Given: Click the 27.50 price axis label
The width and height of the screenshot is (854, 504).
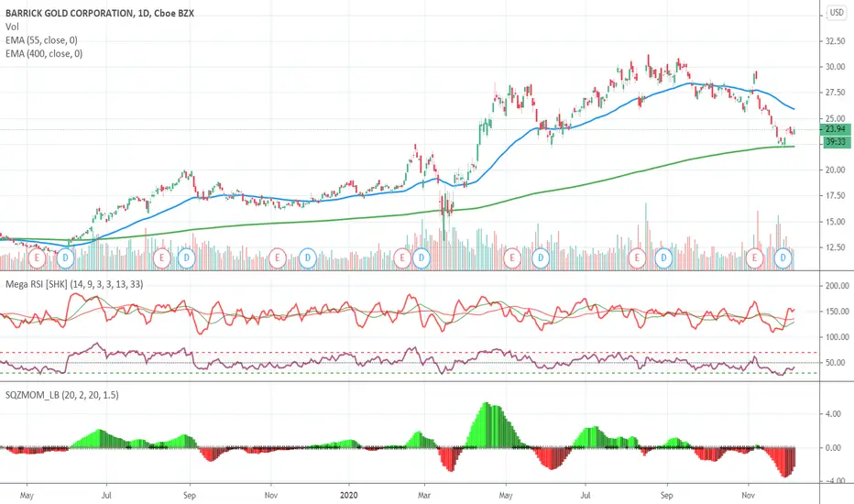Looking at the screenshot, I should click(x=836, y=93).
